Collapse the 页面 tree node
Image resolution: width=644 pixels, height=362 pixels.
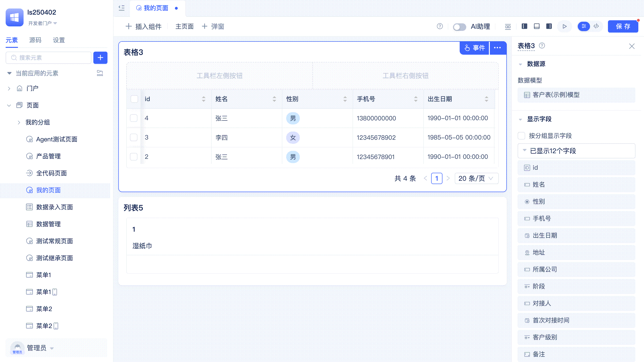pyautogui.click(x=9, y=106)
